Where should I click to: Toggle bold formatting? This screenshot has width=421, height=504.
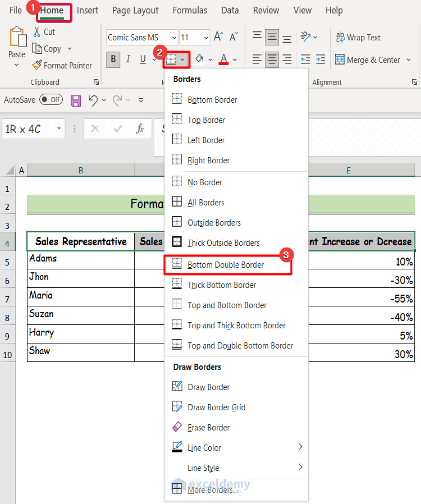pos(113,59)
